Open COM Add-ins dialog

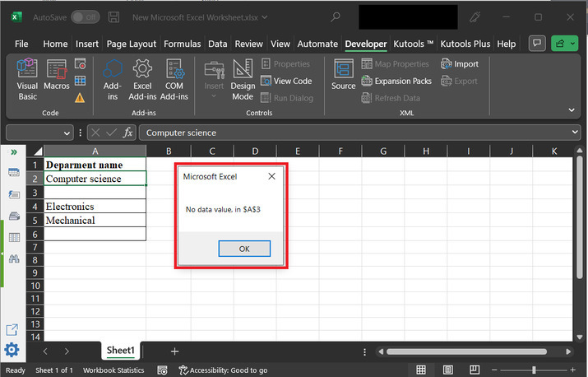coord(174,80)
